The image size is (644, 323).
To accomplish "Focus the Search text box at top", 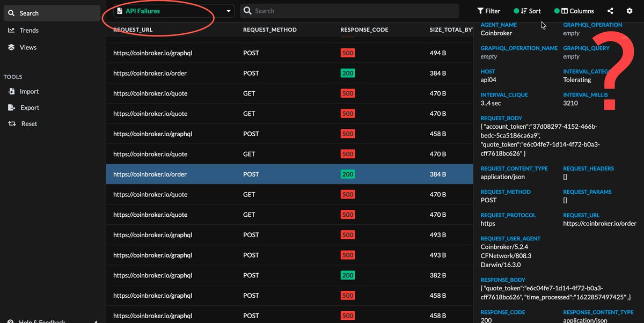I will (349, 11).
